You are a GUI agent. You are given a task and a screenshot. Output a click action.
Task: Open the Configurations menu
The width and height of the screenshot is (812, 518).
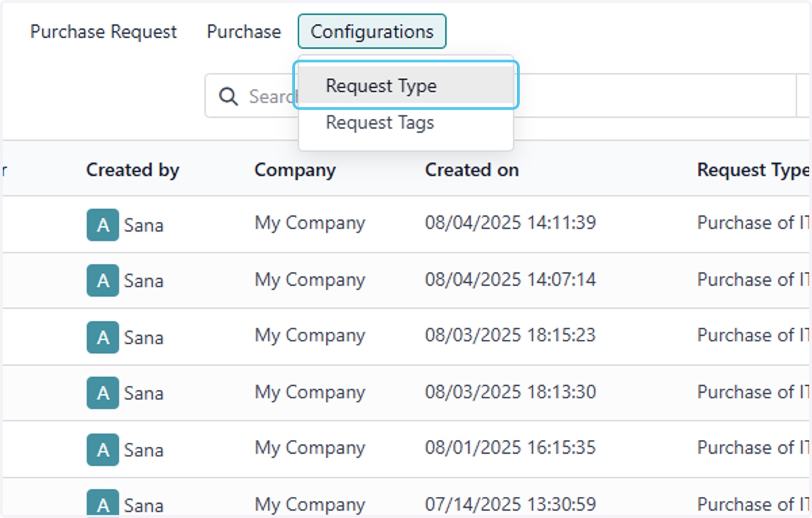372,32
